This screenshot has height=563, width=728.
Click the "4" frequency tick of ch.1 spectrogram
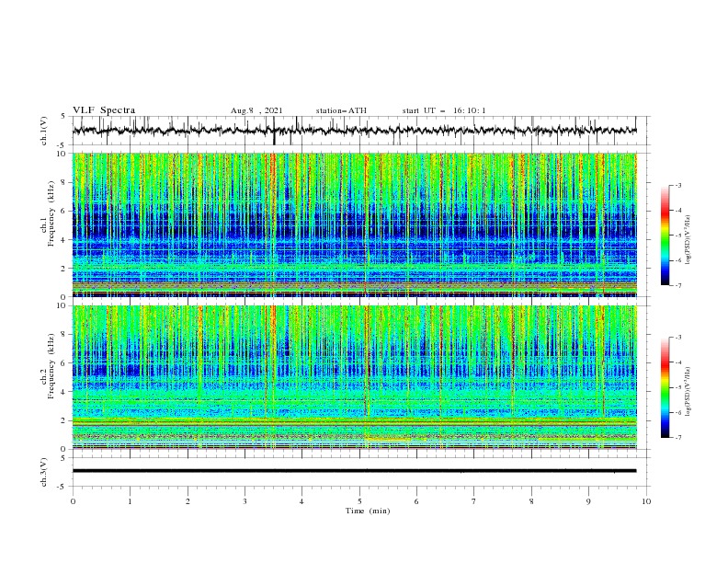[63, 240]
